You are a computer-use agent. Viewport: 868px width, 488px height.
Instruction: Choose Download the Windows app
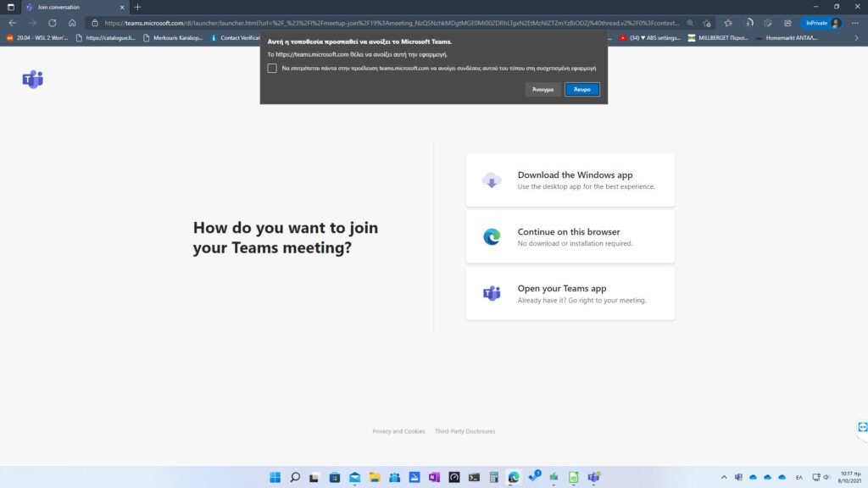click(x=570, y=180)
